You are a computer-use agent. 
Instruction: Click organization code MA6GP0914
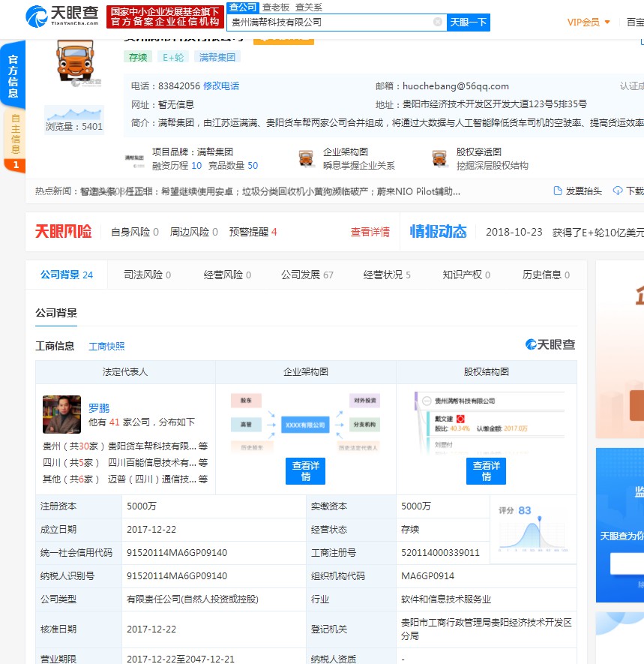point(427,576)
